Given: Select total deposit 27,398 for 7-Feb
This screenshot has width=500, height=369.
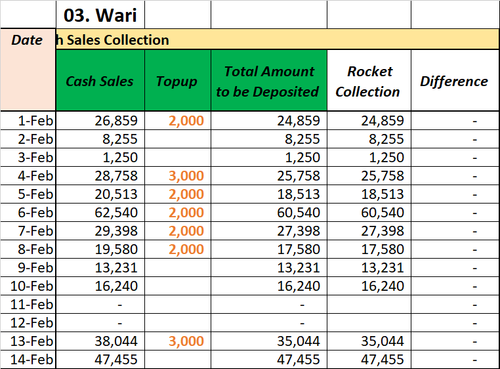Looking at the screenshot, I should click(269, 231).
